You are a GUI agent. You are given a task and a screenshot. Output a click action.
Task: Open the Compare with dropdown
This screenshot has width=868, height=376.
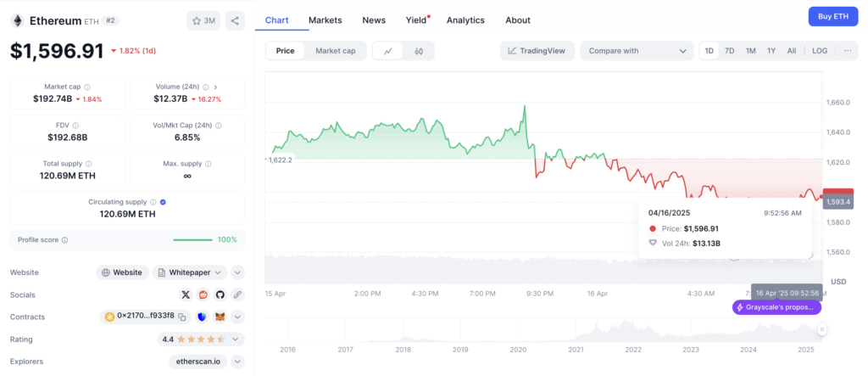pos(637,50)
